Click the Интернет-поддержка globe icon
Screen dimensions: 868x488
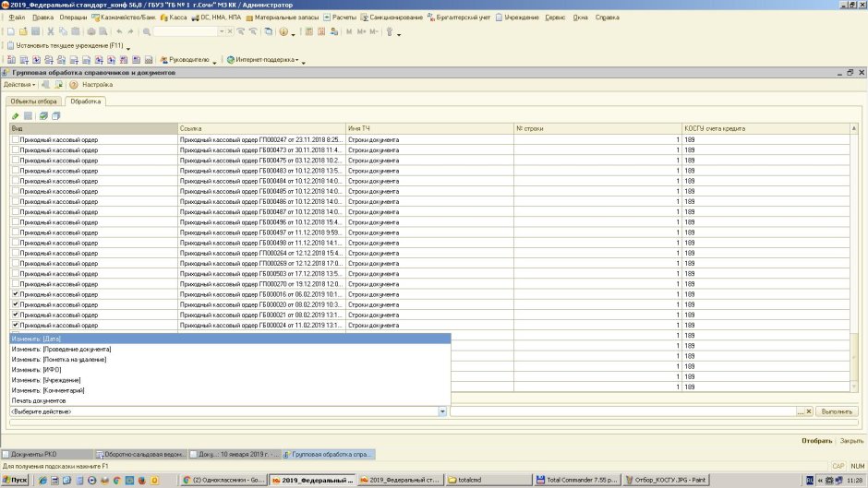[231, 60]
